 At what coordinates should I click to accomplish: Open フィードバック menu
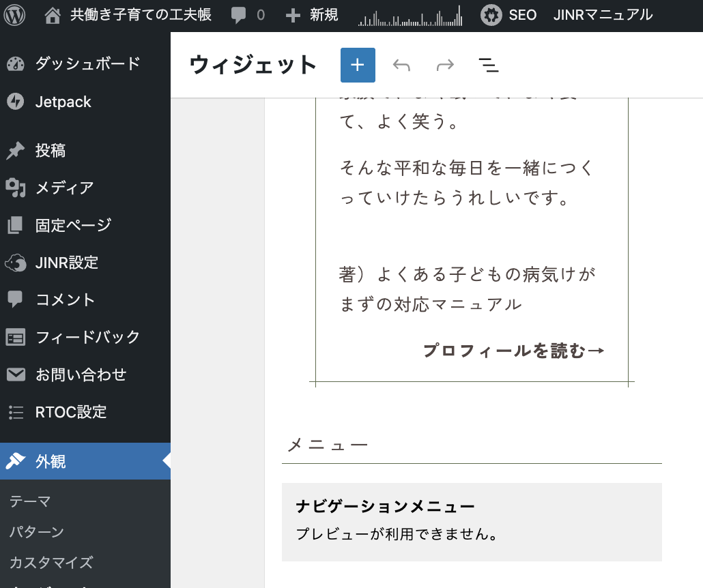coord(87,337)
